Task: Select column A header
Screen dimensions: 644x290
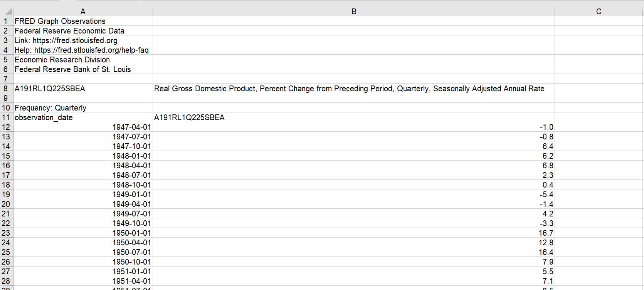Action: click(x=83, y=12)
